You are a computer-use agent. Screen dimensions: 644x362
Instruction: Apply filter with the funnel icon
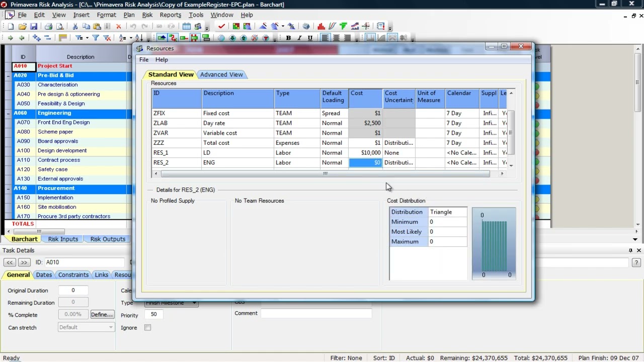tap(96, 38)
